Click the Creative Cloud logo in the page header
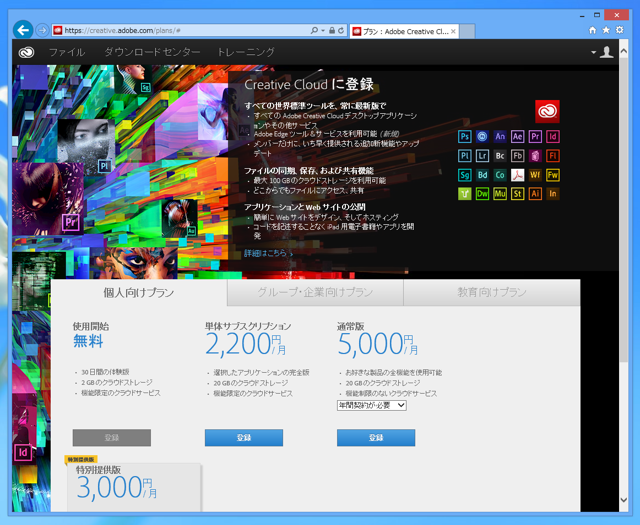The width and height of the screenshot is (640, 525). point(27,52)
